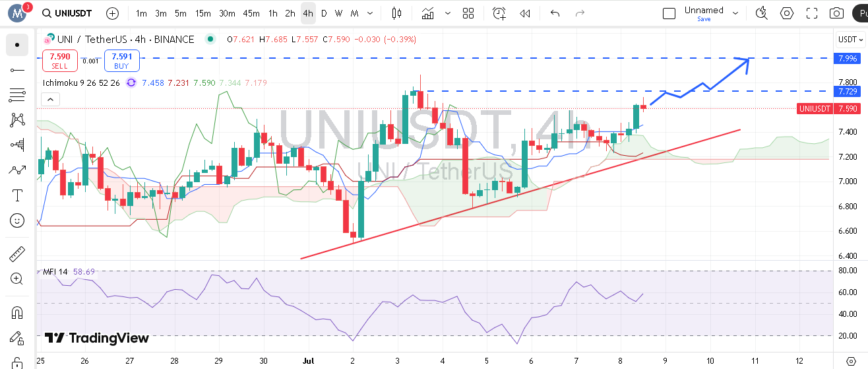Click the UNIUSDT 7.590 last price label
Viewport: 868px width, 369px height.
[828, 109]
